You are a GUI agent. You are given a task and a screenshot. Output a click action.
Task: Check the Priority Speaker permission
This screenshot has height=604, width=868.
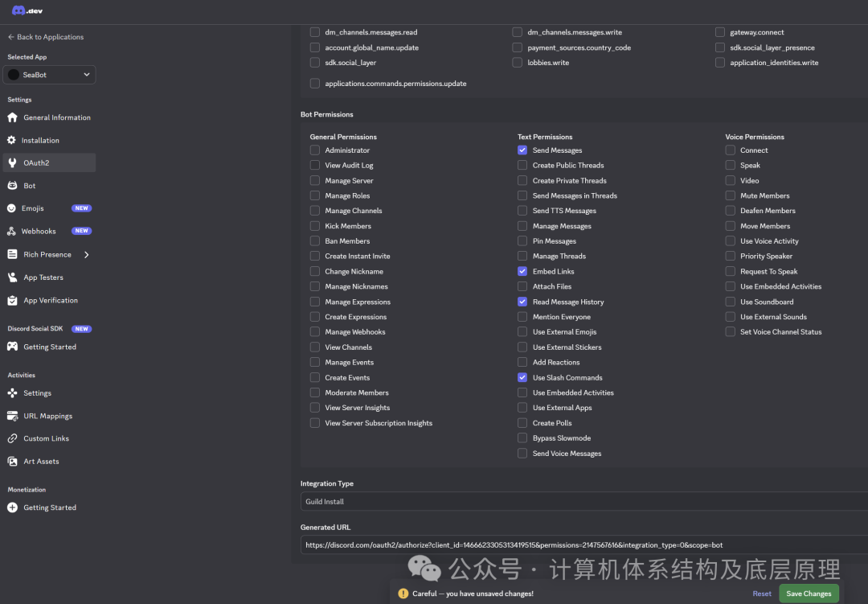click(x=730, y=256)
